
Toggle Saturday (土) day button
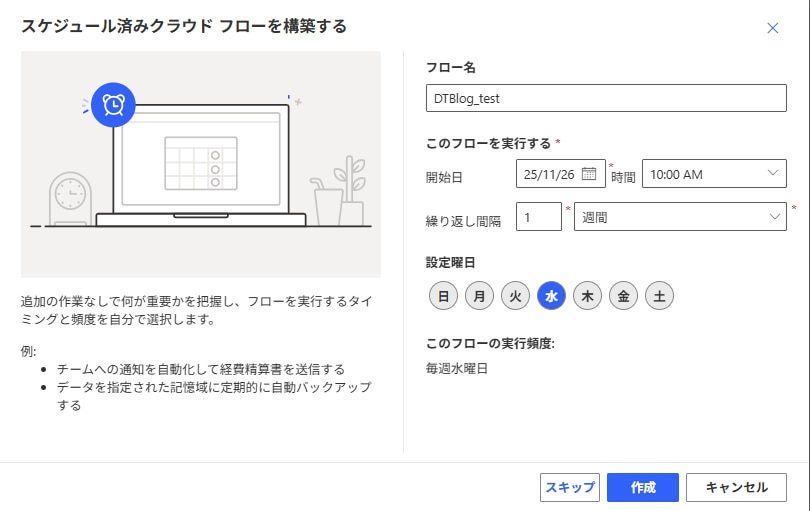(x=659, y=296)
